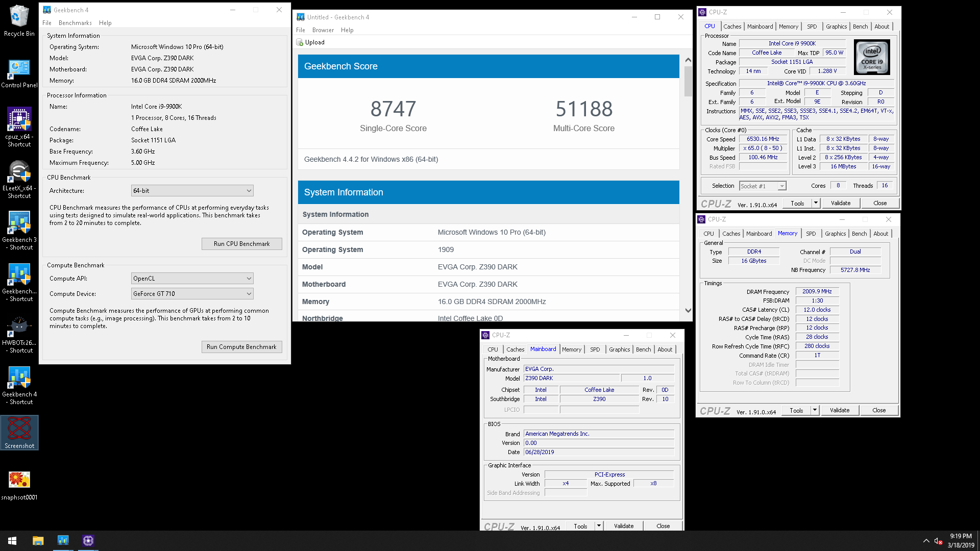Viewport: 980px width, 551px height.
Task: Click Validate in Mainboard CPU-Z window
Action: (x=624, y=526)
